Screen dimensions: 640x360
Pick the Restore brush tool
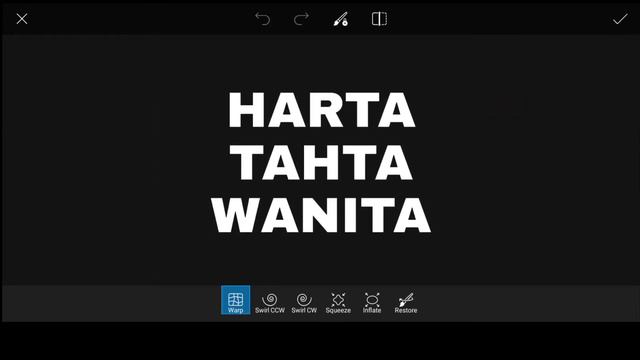(406, 303)
